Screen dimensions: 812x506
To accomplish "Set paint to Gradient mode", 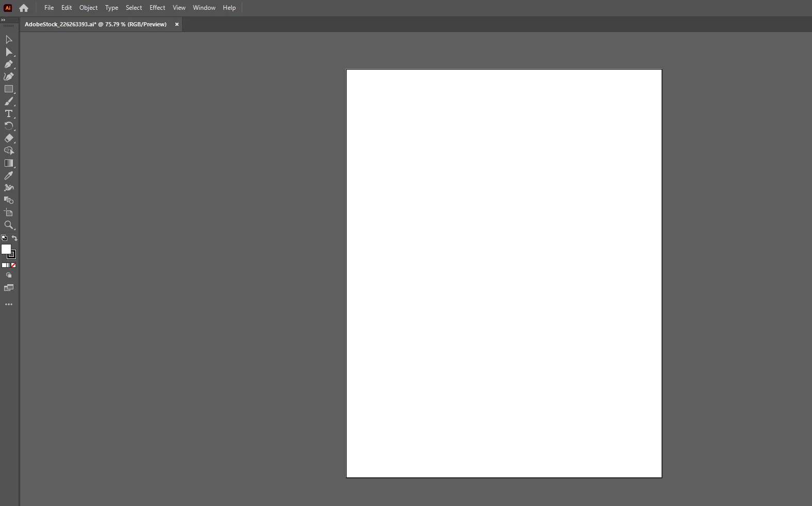I will point(9,265).
